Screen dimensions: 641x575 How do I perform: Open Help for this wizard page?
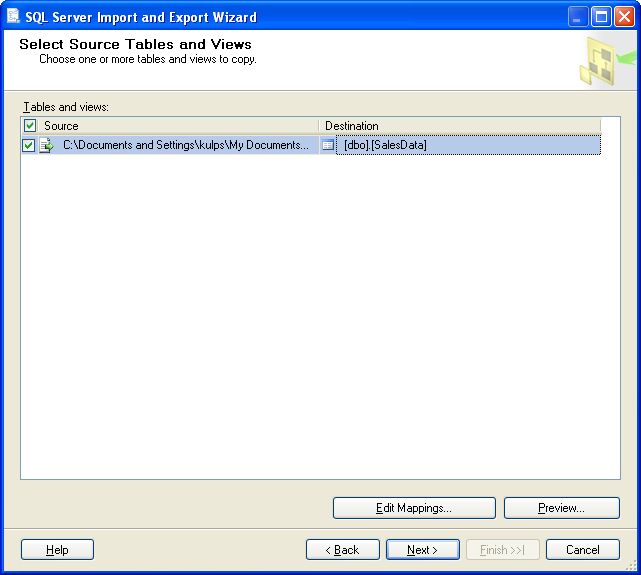coord(57,550)
